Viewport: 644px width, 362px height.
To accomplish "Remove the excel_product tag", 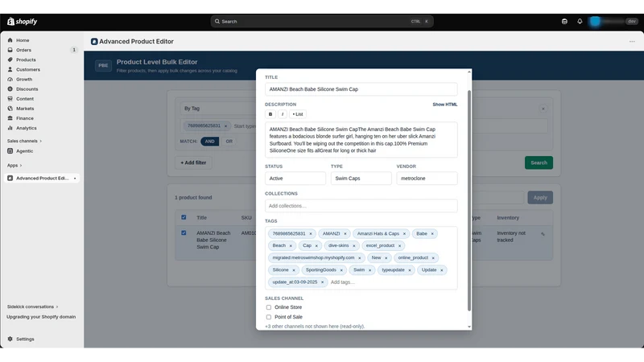I will pos(399,246).
